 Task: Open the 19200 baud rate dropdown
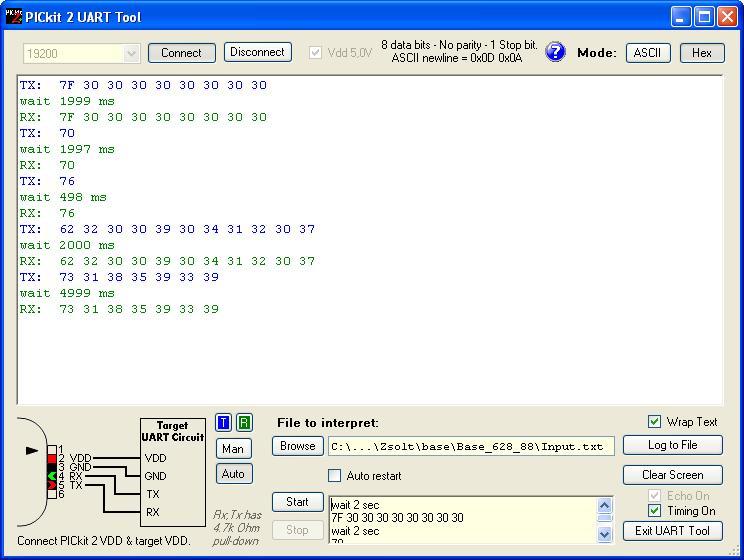coord(131,54)
